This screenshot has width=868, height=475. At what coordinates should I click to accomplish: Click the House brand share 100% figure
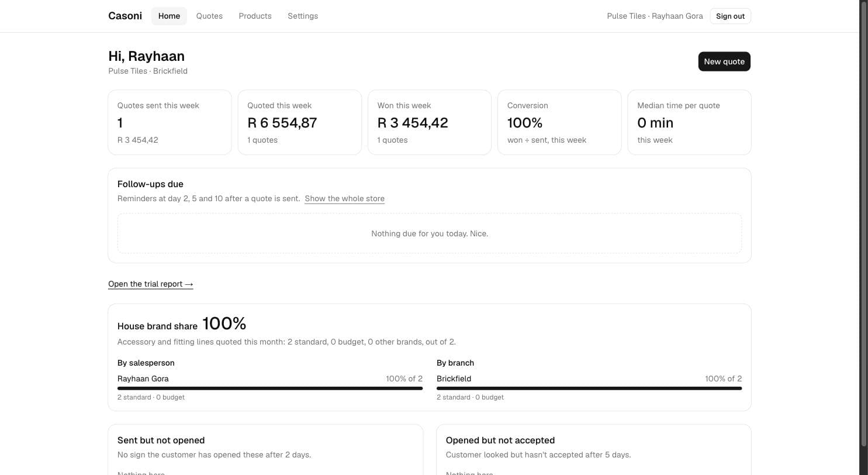pyautogui.click(x=224, y=323)
